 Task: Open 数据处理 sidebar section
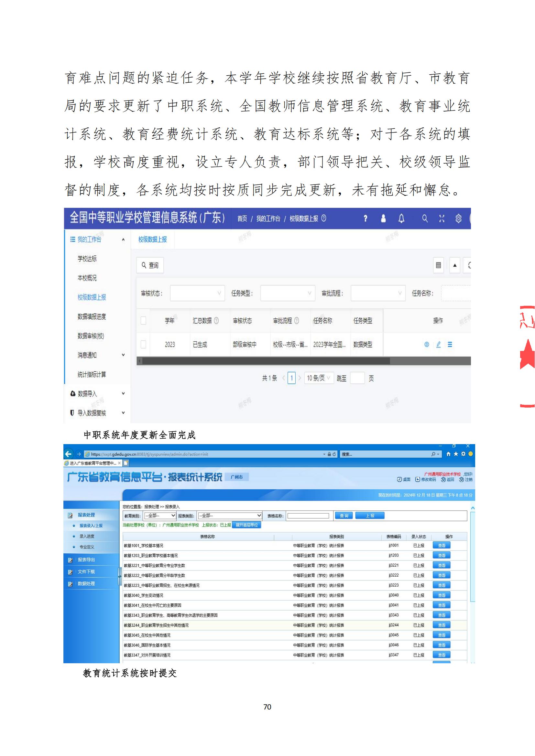point(86,583)
